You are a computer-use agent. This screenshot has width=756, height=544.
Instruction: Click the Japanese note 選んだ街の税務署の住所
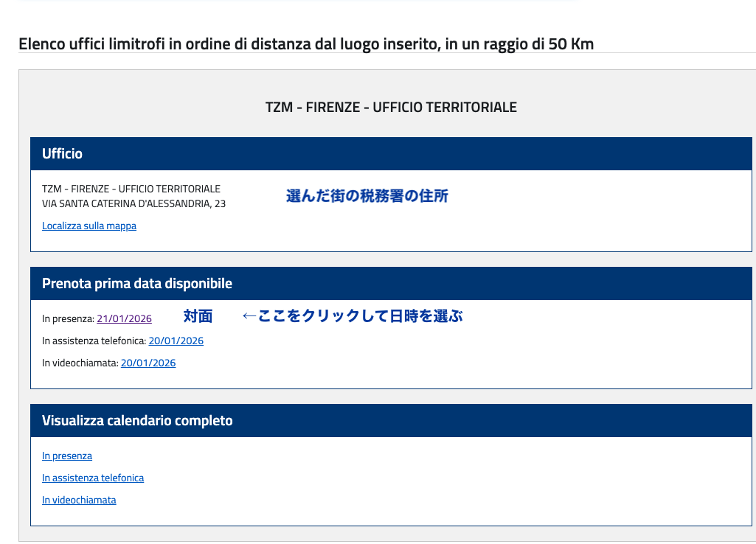coord(367,196)
